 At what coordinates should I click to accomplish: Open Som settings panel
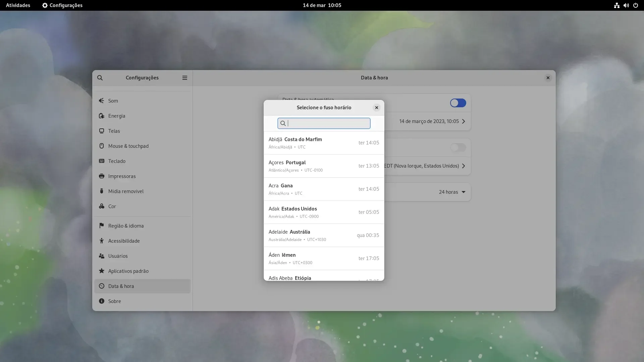142,101
